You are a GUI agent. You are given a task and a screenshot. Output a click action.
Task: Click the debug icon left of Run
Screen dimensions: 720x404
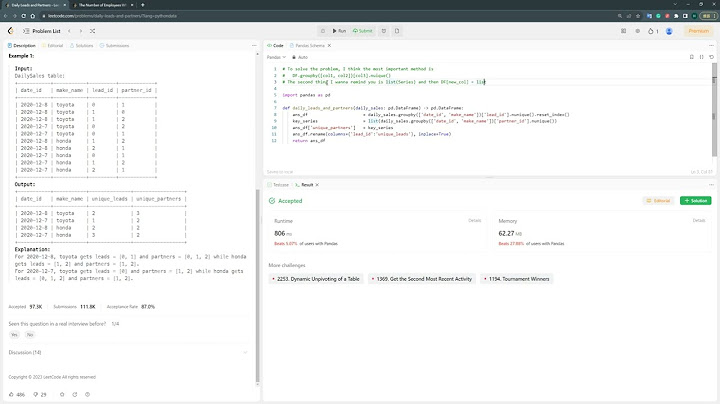(323, 31)
